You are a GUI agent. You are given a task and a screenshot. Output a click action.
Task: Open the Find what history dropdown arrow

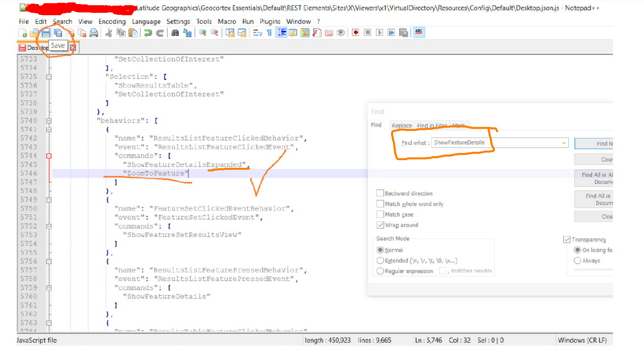click(564, 143)
